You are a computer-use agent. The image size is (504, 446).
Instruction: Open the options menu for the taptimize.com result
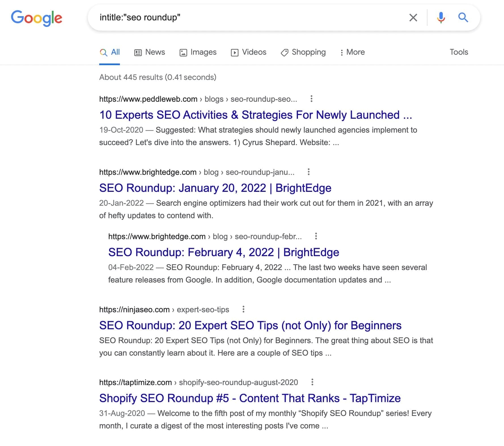312,382
